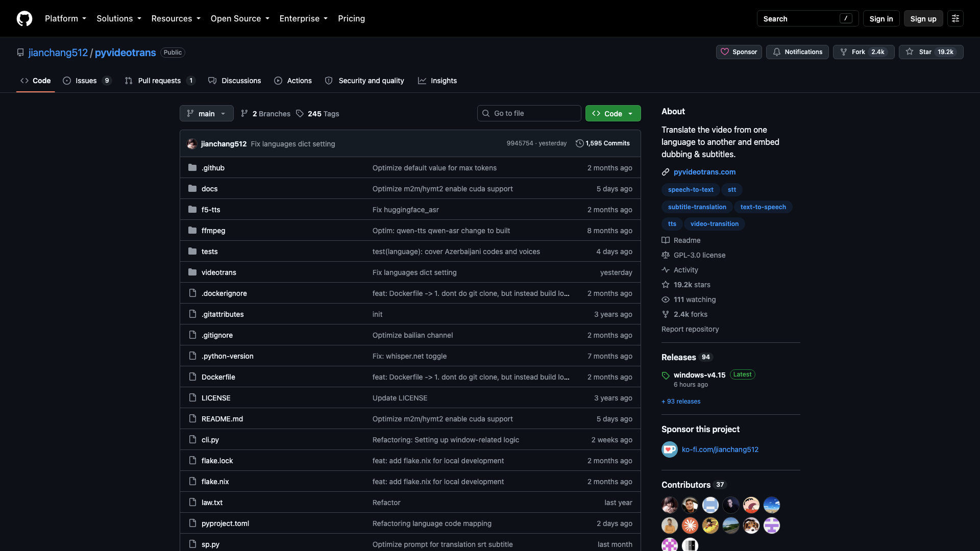Open the videotrans folder
The height and width of the screenshot is (551, 980).
click(218, 272)
